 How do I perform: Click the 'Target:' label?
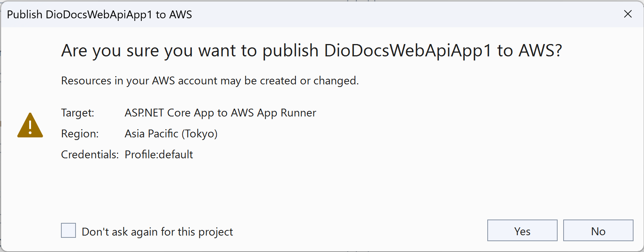[77, 113]
